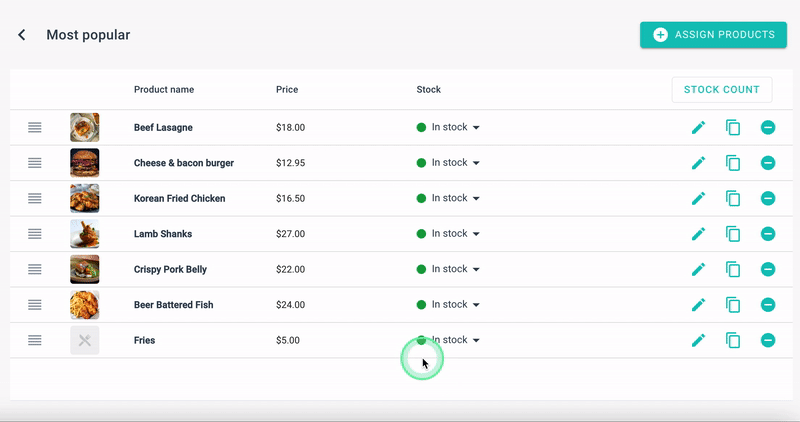Click the Most popular page title
Screen dimensions: 800x422
[x=88, y=35]
